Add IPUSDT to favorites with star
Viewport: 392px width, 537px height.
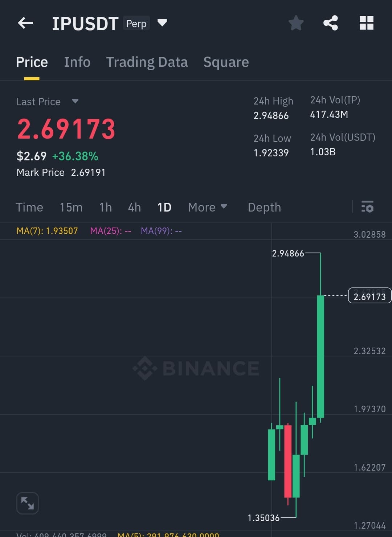click(296, 23)
